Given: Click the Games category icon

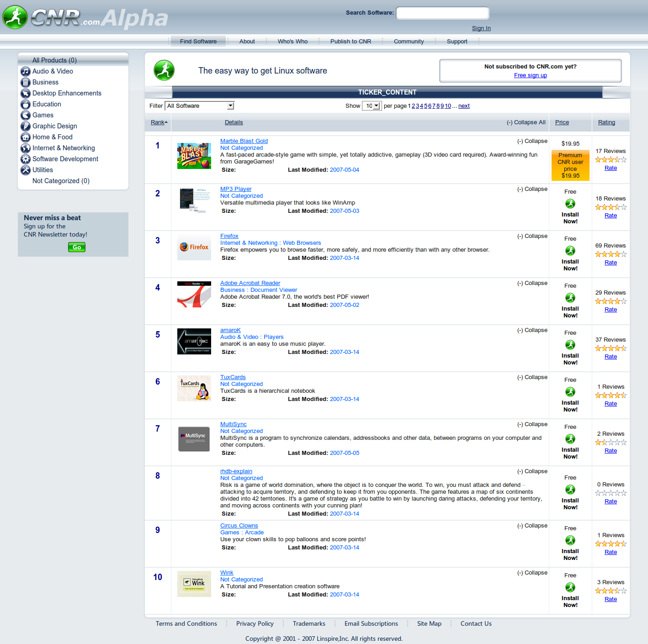Looking at the screenshot, I should tap(26, 115).
